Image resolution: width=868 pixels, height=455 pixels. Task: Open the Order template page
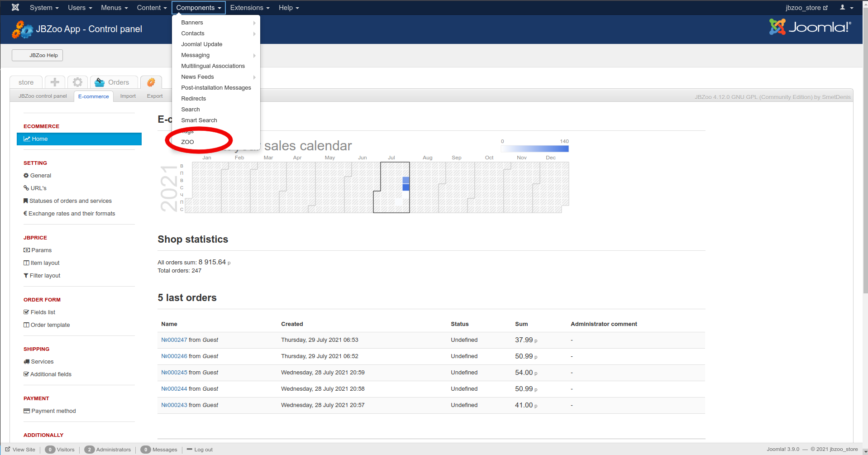coord(47,325)
